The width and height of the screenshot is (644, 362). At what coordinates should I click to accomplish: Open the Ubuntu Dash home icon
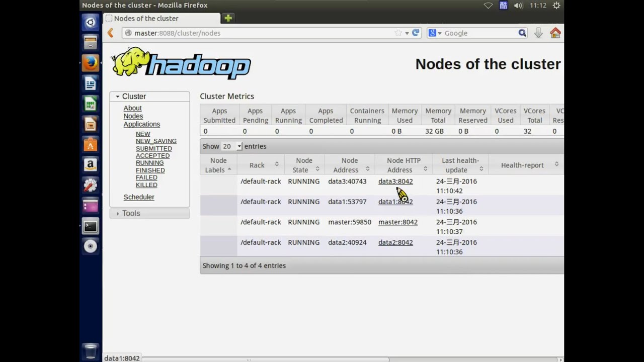tap(91, 23)
